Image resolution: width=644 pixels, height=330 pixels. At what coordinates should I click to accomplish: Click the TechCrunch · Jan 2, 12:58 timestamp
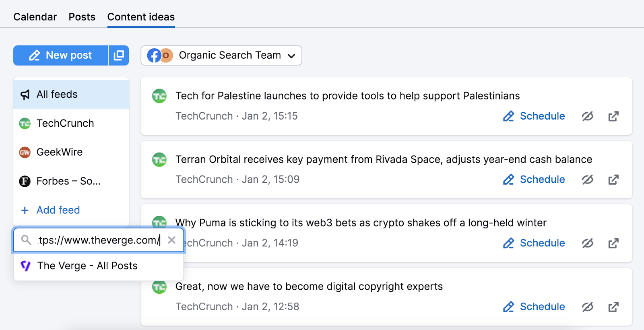[x=237, y=307]
